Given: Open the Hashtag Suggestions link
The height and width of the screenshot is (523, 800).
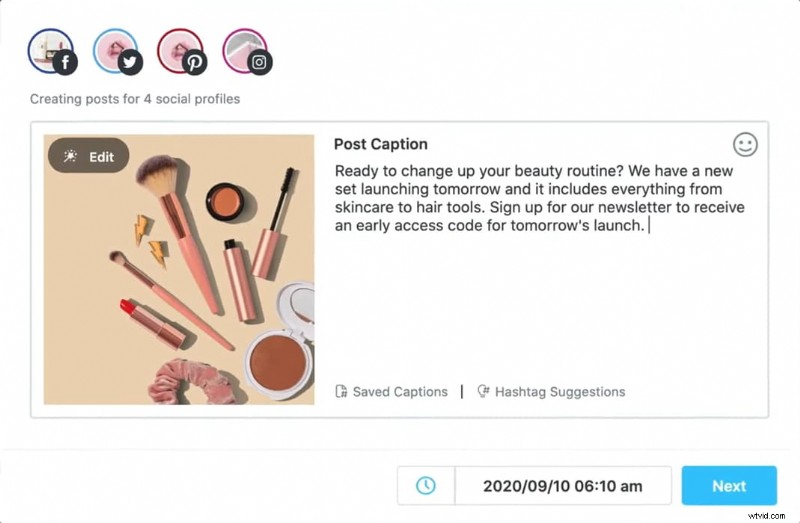Looking at the screenshot, I should click(560, 392).
